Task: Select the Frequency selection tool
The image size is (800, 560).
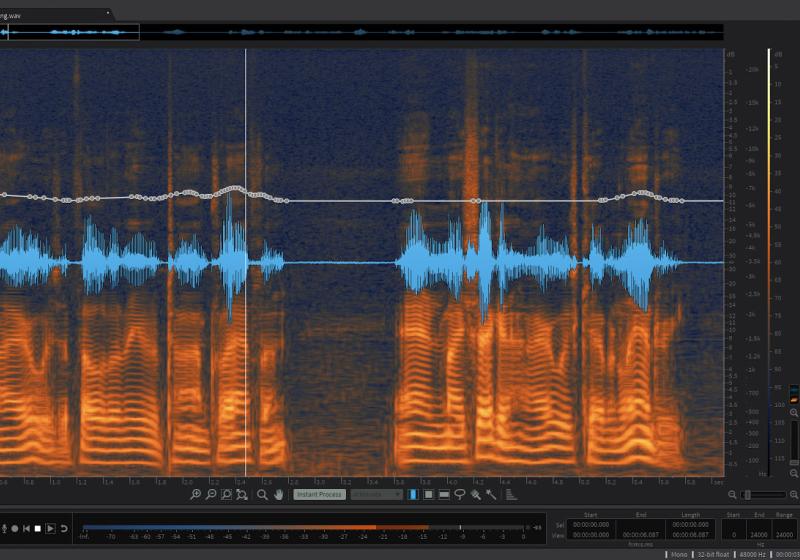Action: tap(444, 494)
